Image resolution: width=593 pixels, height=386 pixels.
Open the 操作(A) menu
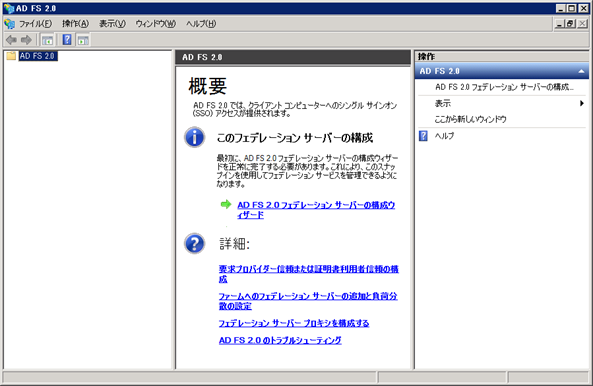click(x=76, y=24)
